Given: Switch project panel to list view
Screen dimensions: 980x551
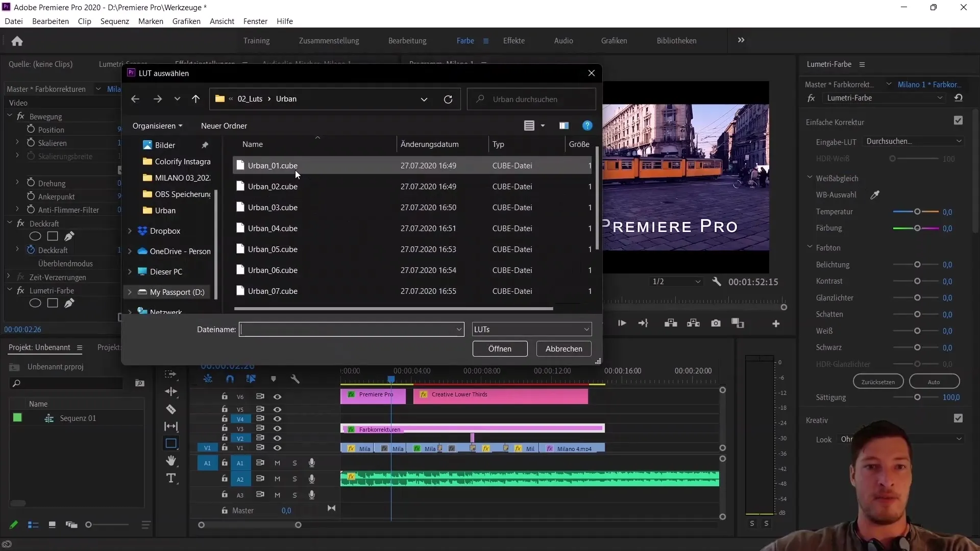Looking at the screenshot, I should pyautogui.click(x=33, y=525).
